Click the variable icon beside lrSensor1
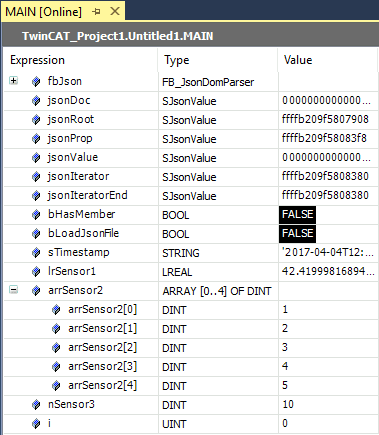The height and width of the screenshot is (435, 379). (36, 272)
